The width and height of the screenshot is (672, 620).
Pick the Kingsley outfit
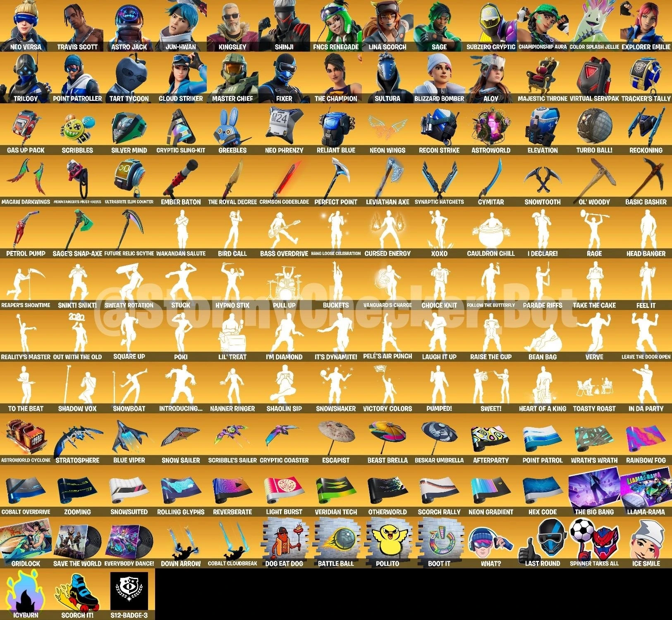[x=232, y=26]
